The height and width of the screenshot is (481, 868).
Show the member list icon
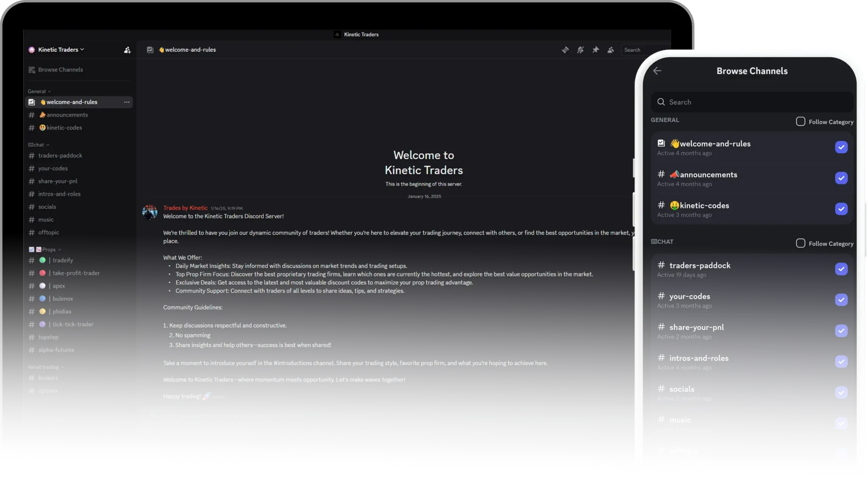coord(610,50)
